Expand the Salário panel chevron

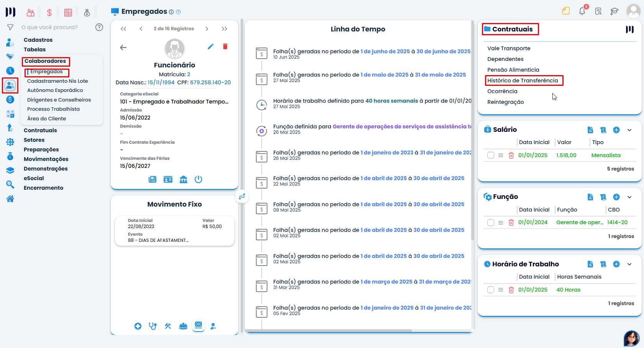pos(629,130)
